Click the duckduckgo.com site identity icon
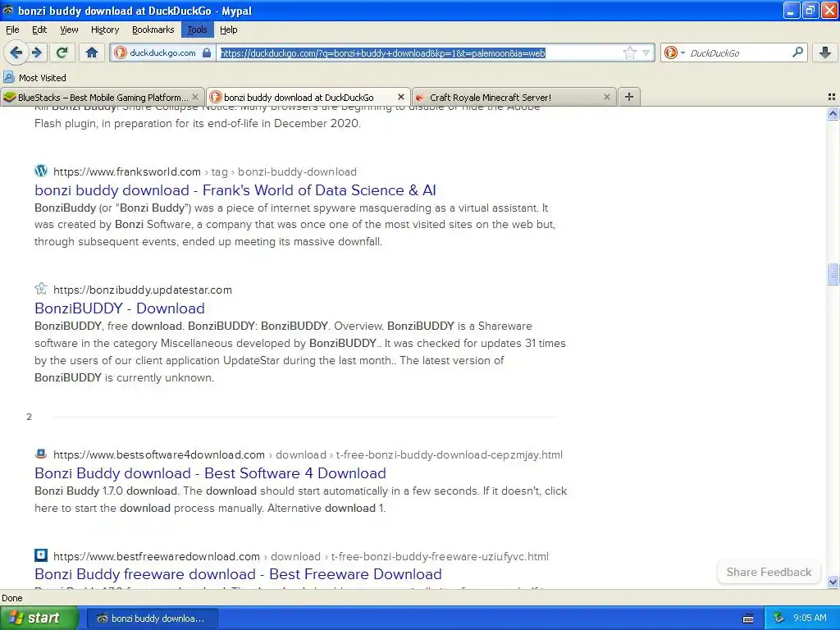840x630 pixels. click(121, 52)
